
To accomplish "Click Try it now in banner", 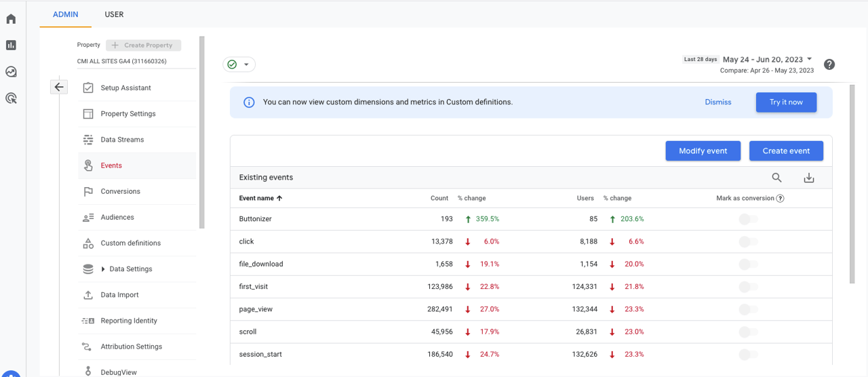I will tap(786, 102).
